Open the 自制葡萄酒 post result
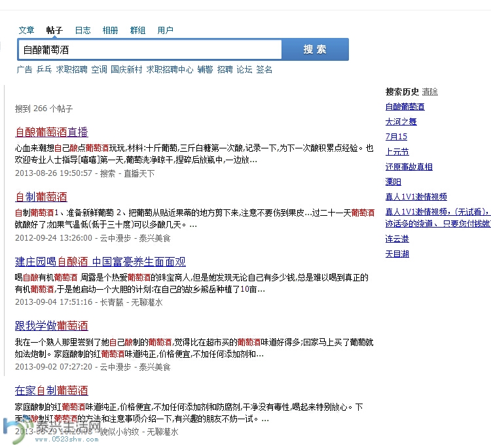The image size is (491, 448). coord(41,197)
